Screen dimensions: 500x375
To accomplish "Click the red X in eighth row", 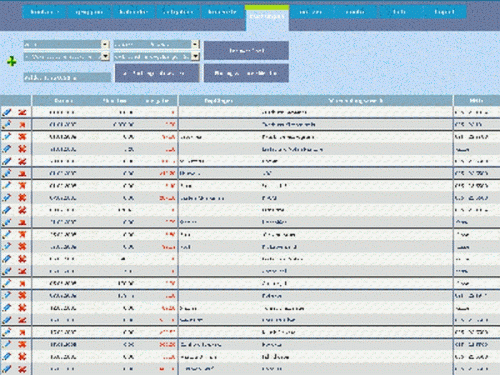I will (22, 198).
